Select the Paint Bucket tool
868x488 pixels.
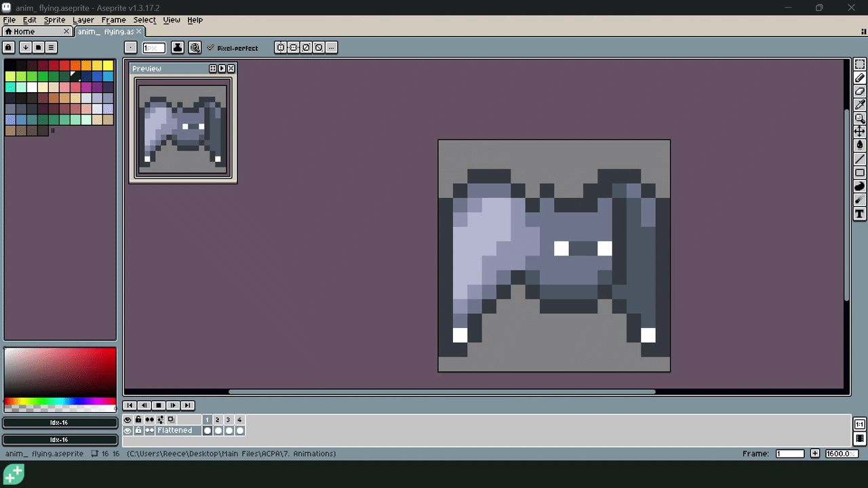coord(860,145)
